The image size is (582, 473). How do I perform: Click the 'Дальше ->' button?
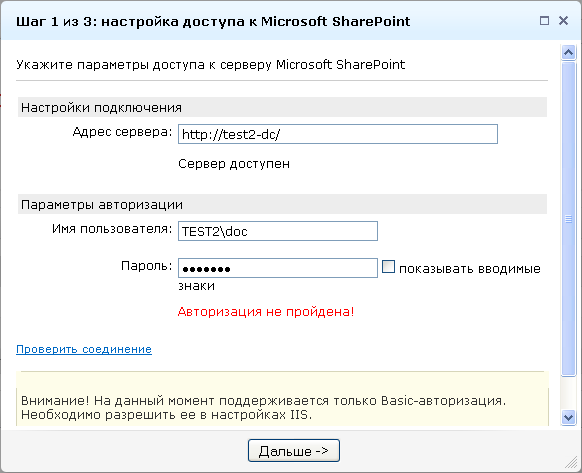click(x=294, y=451)
